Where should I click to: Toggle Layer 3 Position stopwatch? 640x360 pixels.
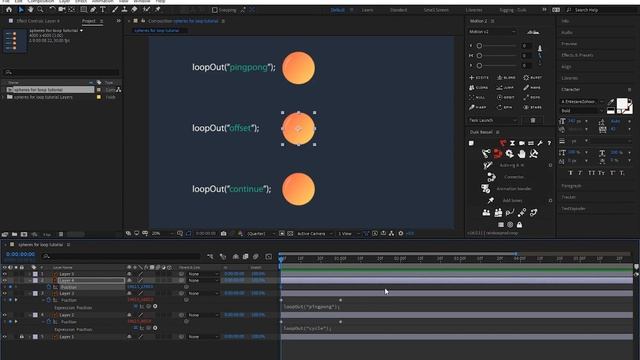[x=49, y=300]
